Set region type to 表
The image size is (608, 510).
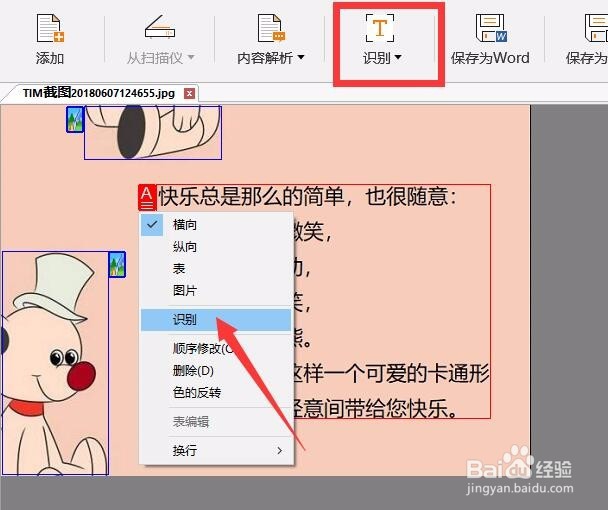tap(216, 268)
